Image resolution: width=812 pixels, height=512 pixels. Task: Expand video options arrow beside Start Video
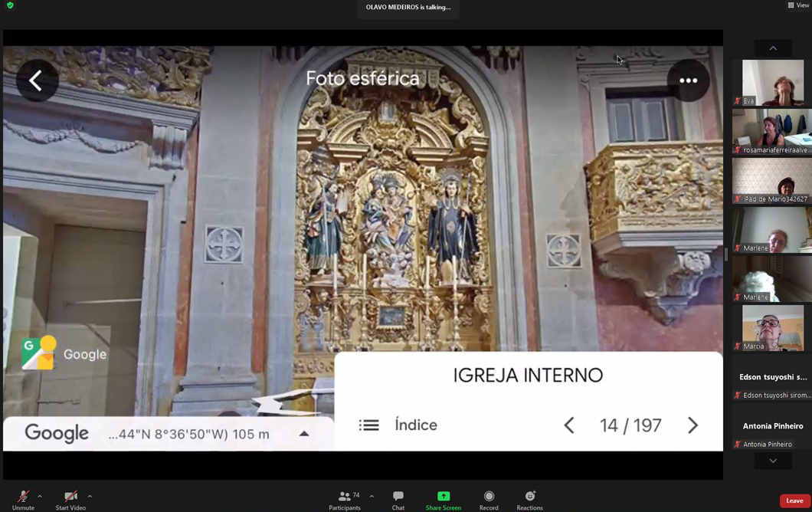click(x=90, y=497)
